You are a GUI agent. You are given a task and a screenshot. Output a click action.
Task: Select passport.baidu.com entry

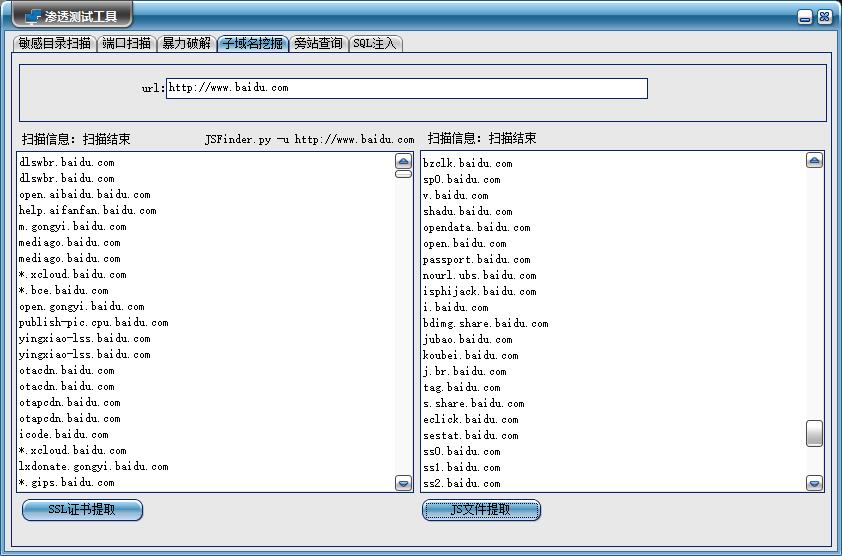coord(477,260)
